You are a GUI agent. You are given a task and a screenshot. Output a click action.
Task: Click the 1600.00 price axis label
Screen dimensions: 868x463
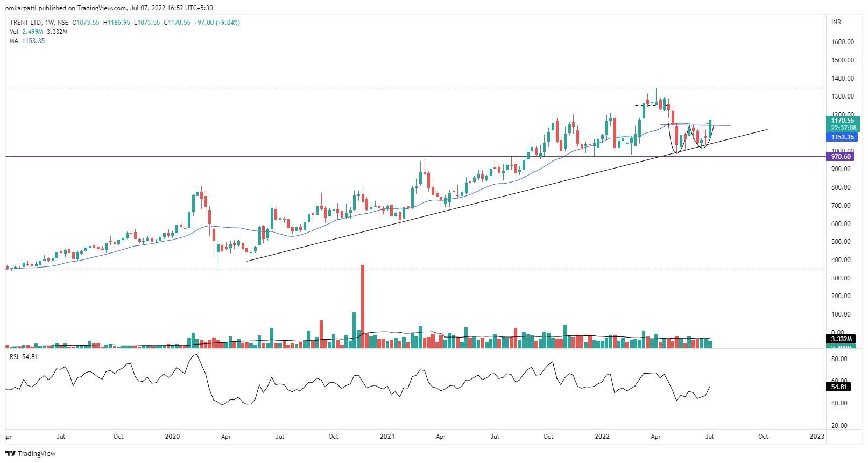(843, 42)
